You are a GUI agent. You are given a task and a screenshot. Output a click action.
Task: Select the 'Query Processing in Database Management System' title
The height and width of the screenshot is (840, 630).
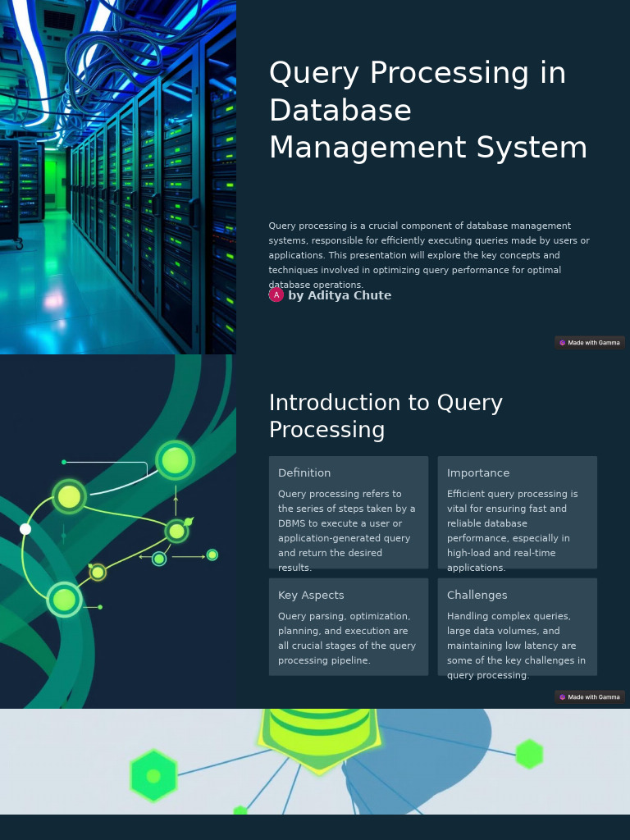click(x=428, y=110)
